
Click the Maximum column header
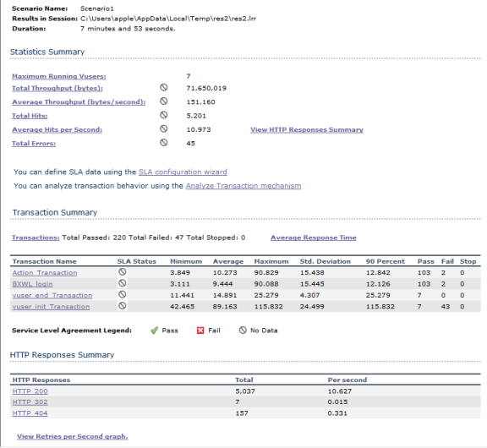tap(271, 261)
